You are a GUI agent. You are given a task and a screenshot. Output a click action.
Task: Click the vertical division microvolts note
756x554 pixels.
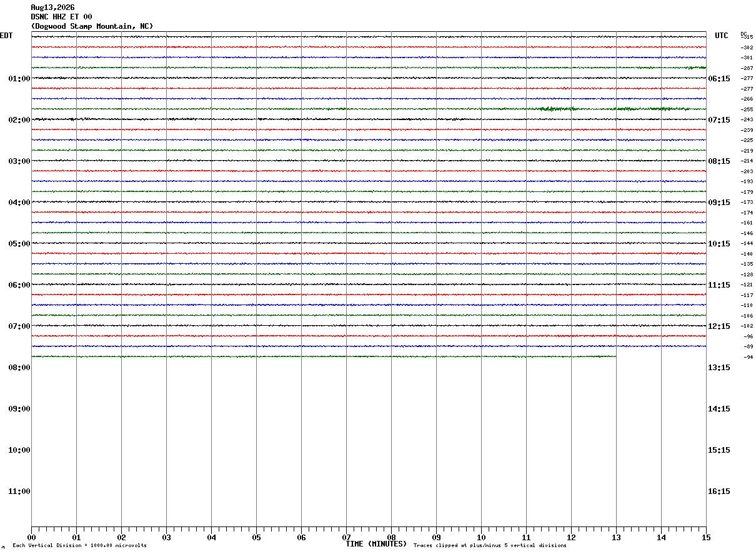(79, 546)
